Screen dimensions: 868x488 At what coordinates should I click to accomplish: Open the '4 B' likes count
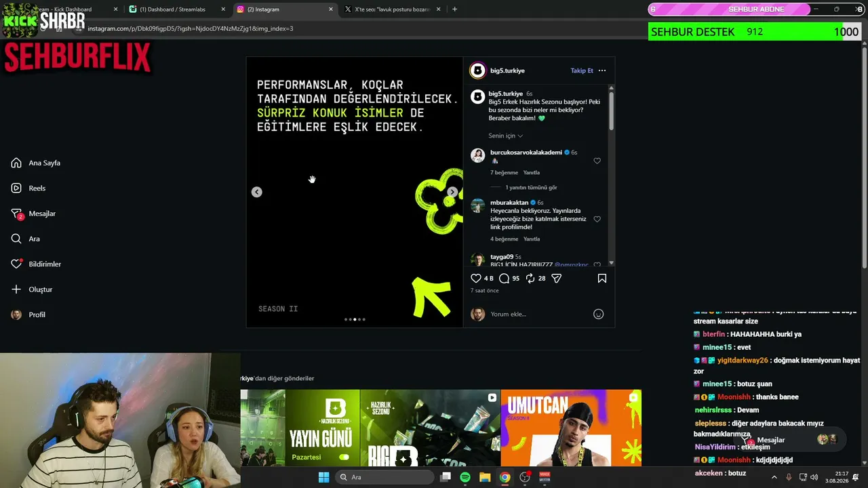[488, 278]
